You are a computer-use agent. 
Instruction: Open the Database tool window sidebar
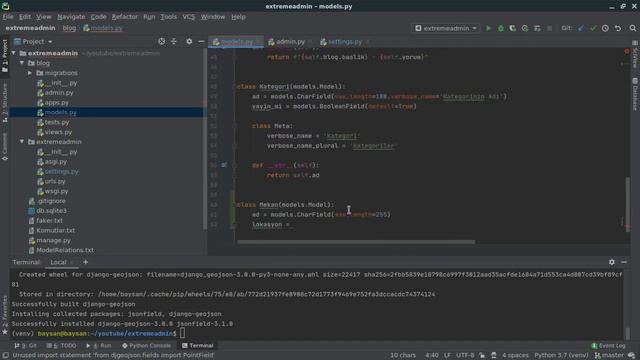[x=635, y=94]
